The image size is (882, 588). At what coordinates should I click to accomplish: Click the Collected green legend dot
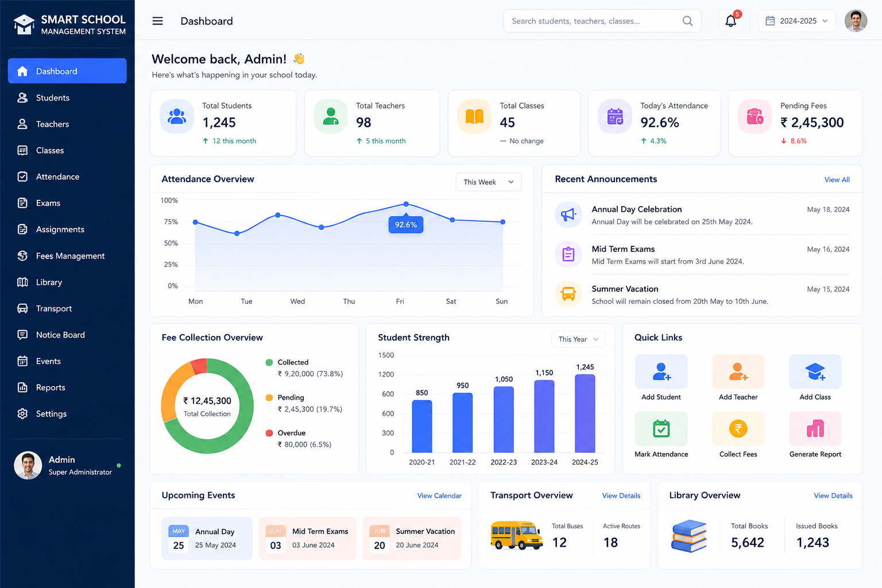[x=269, y=362]
